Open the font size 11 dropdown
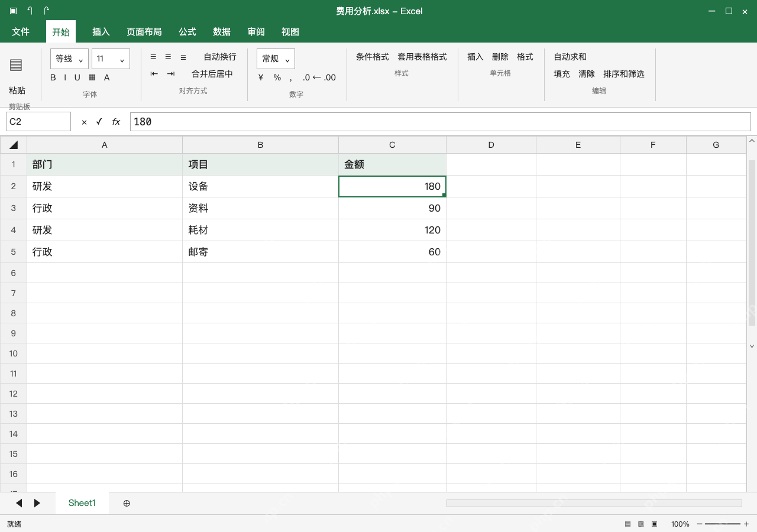 click(111, 59)
